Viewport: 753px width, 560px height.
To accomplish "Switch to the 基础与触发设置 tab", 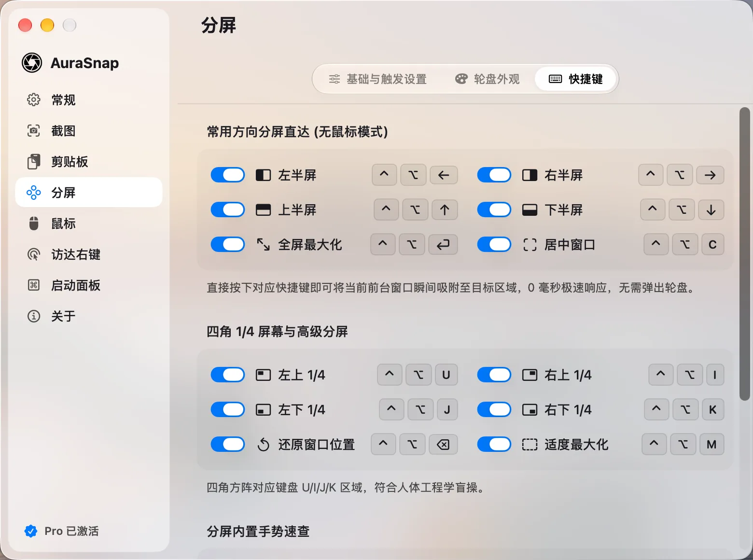I will tap(377, 79).
